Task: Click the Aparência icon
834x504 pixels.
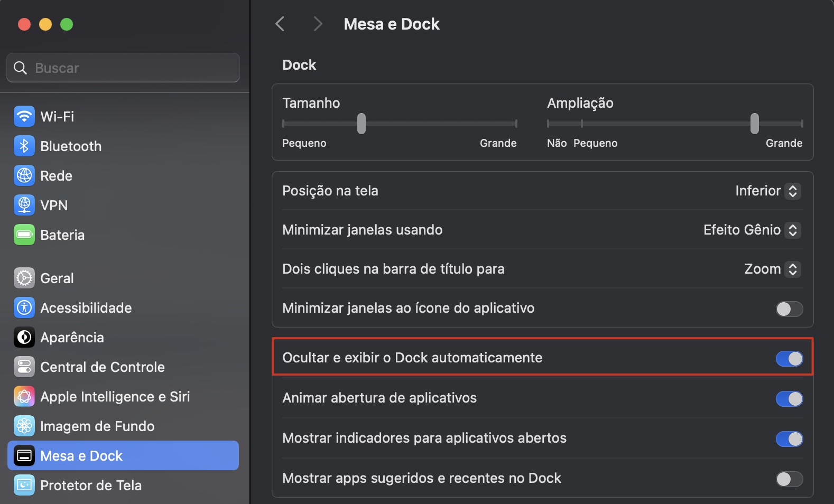Action: coord(24,337)
